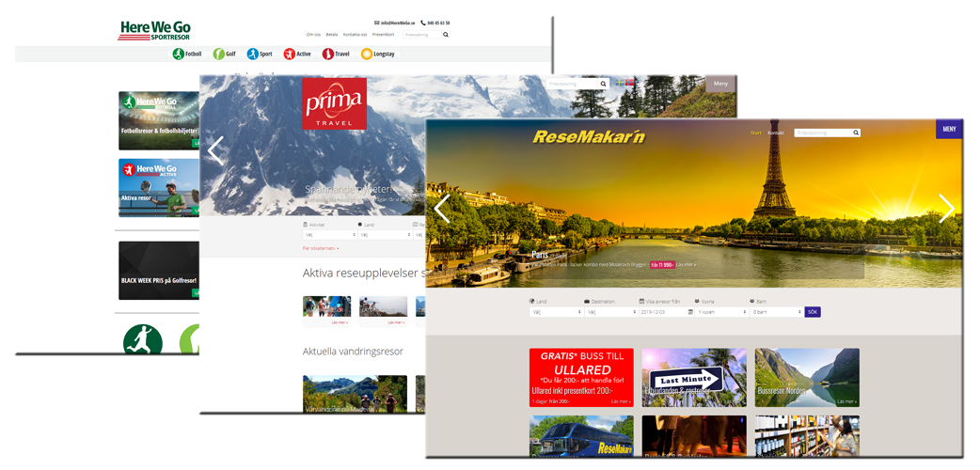Click Läs mer on Ullared tile
This screenshot has height=470, width=980.
coord(621,401)
